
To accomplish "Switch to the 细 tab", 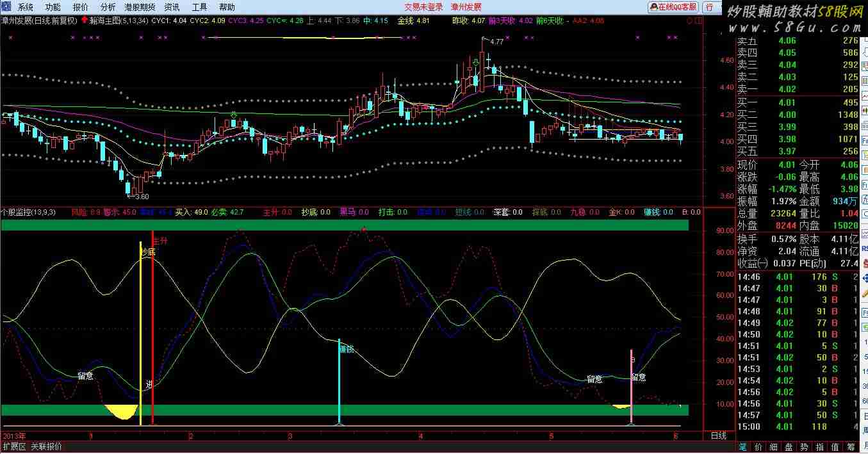I will (x=773, y=446).
